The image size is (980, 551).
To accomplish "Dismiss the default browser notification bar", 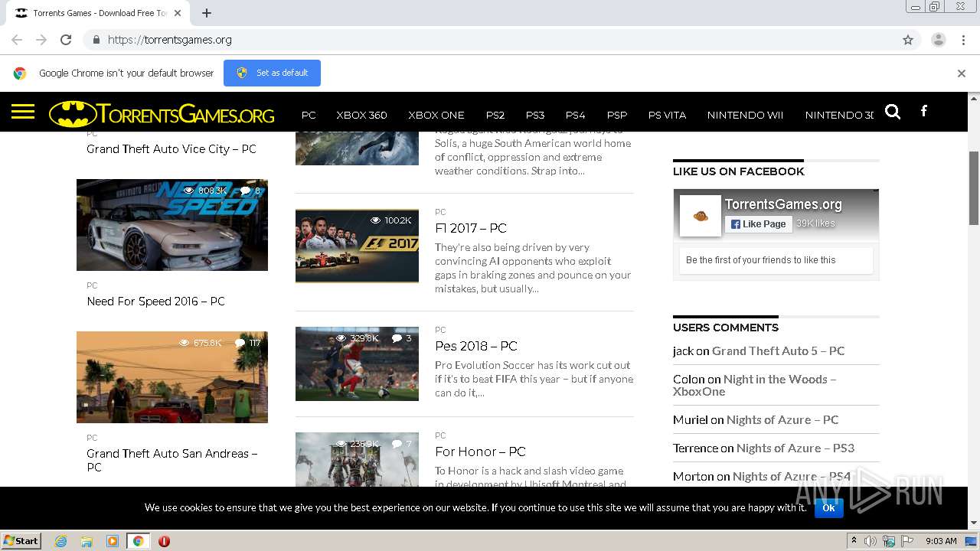I will (x=962, y=73).
